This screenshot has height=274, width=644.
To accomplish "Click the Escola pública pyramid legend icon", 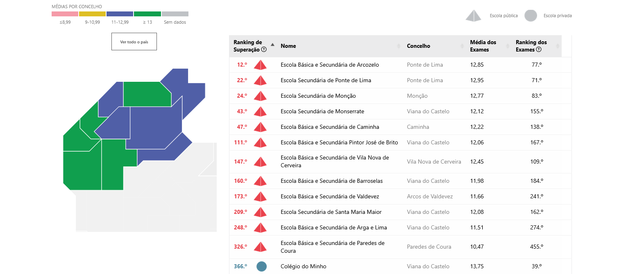I will pos(473,16).
